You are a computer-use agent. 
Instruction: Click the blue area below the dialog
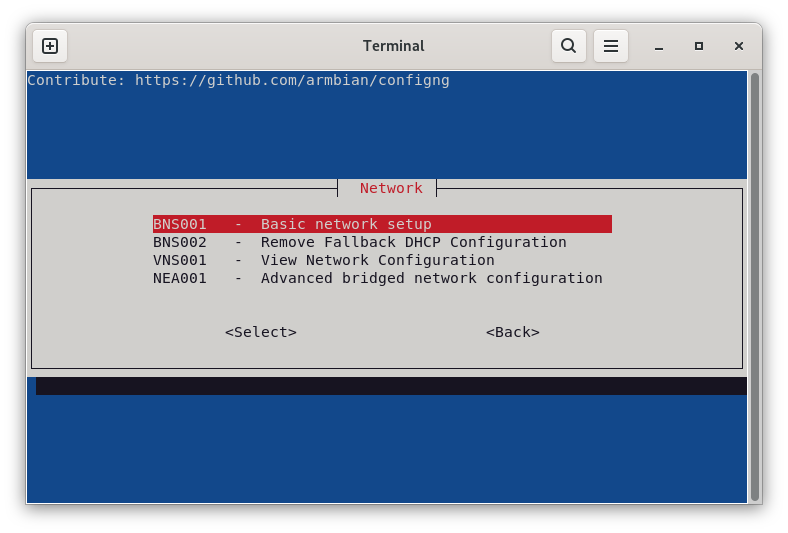[x=390, y=448]
